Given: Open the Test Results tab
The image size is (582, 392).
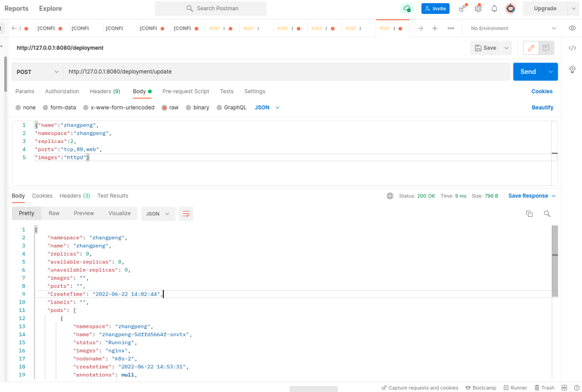Looking at the screenshot, I should pos(113,196).
